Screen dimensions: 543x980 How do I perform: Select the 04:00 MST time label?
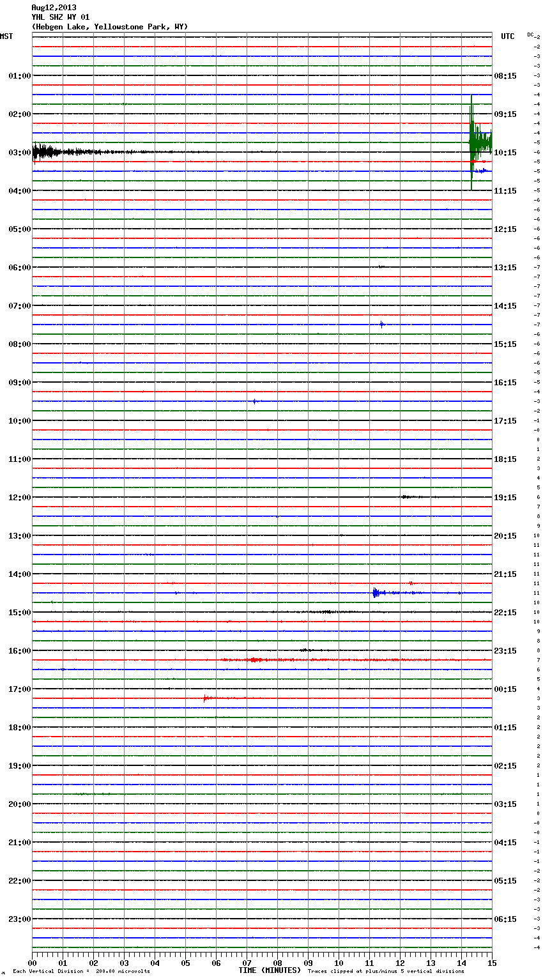(20, 191)
